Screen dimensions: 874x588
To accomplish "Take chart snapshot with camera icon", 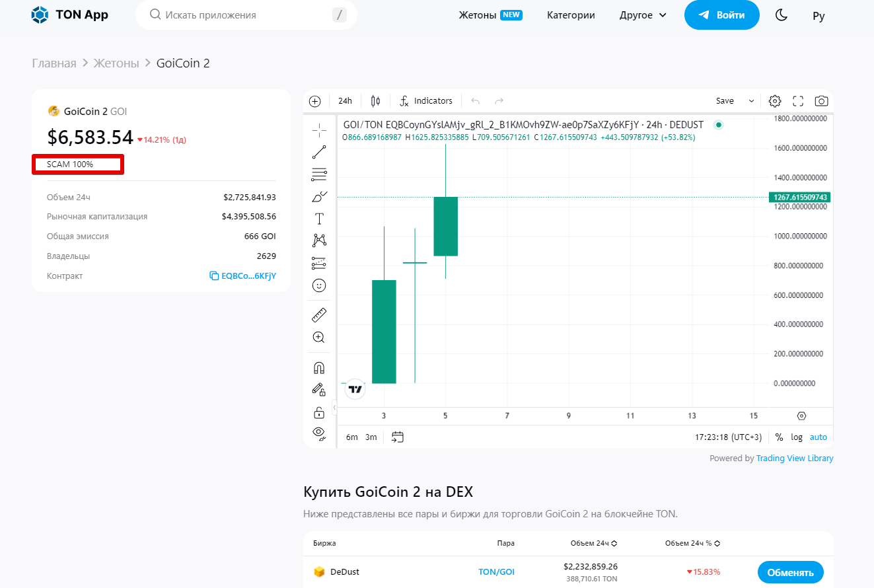I will [821, 101].
